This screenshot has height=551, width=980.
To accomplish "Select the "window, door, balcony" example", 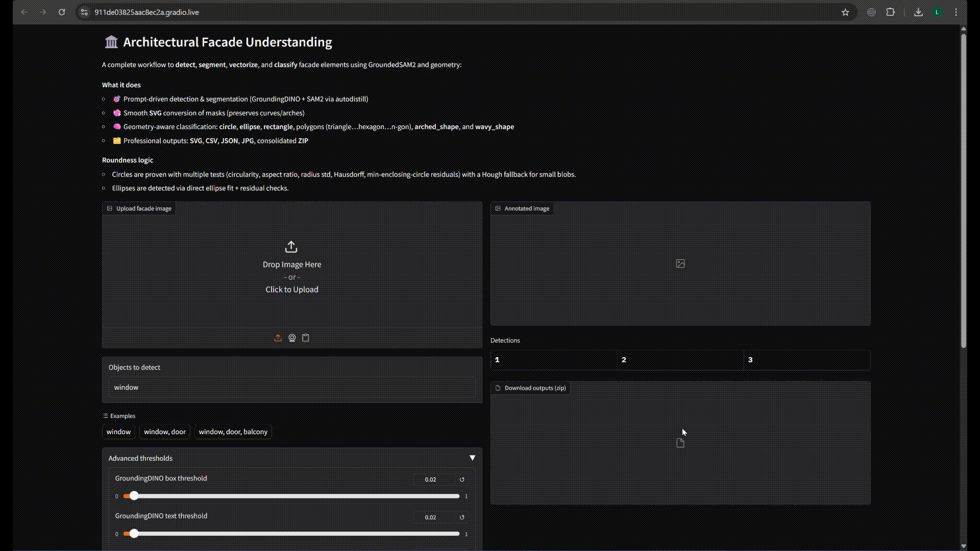I will pyautogui.click(x=233, y=432).
